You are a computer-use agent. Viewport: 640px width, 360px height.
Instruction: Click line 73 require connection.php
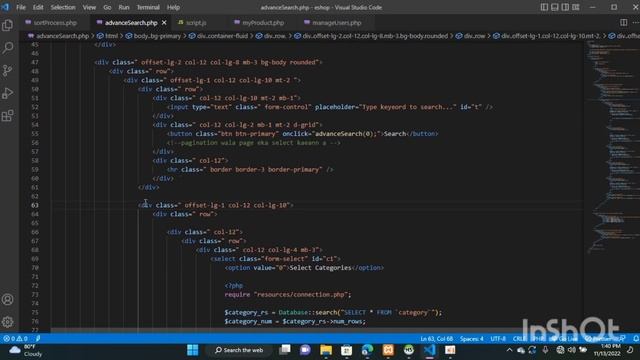(x=288, y=295)
